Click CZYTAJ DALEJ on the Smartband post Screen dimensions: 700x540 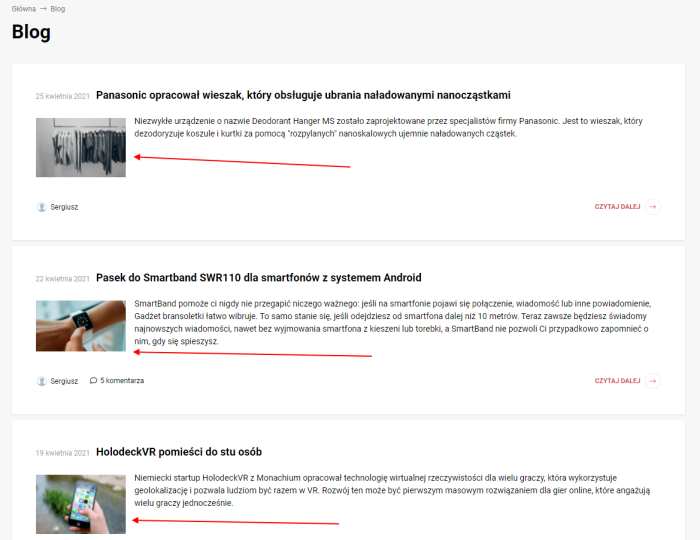click(x=617, y=381)
